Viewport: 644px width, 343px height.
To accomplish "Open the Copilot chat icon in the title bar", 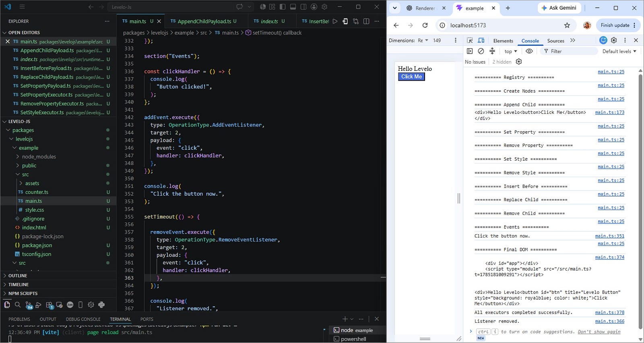I will tap(240, 7).
